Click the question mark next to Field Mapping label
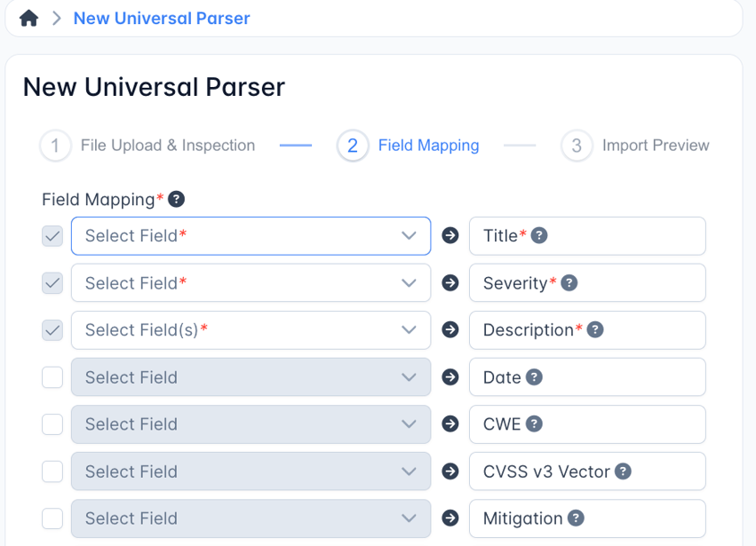 (176, 199)
